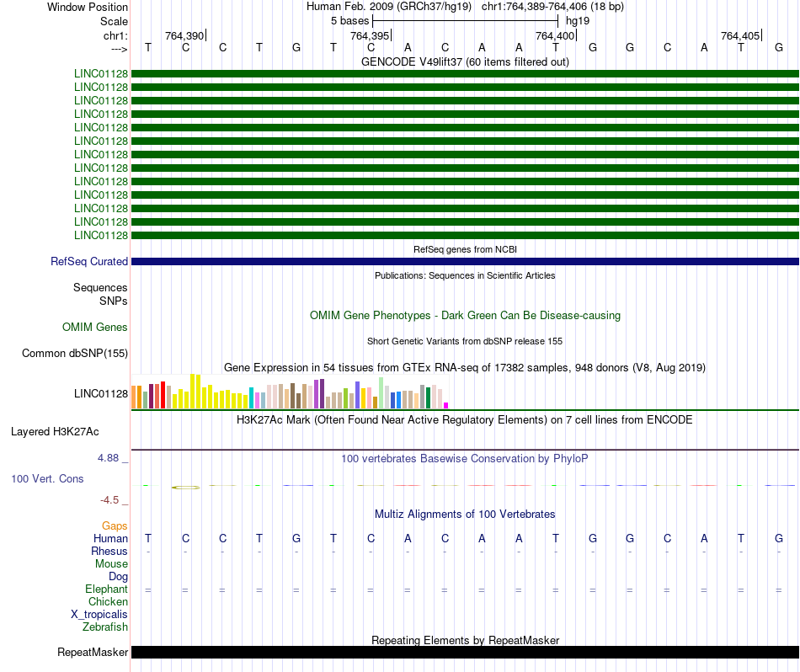Click the topmost LINC01128 green transcript bar

tap(465, 73)
